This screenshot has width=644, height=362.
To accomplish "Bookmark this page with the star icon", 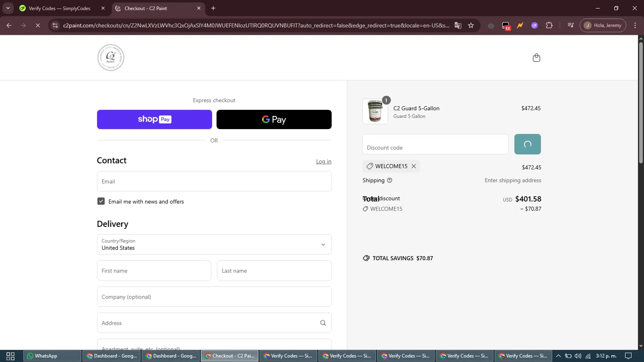I will click(x=471, y=25).
